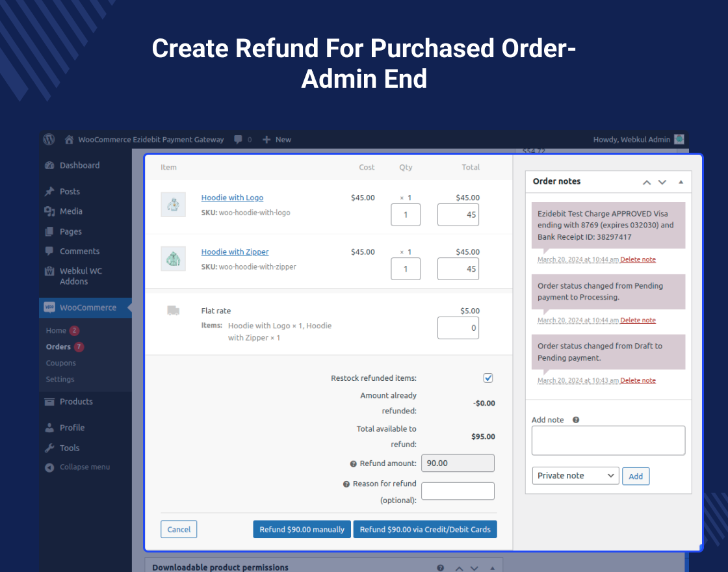728x572 pixels.
Task: Collapse Downloadable product permissions panel
Action: click(492, 568)
